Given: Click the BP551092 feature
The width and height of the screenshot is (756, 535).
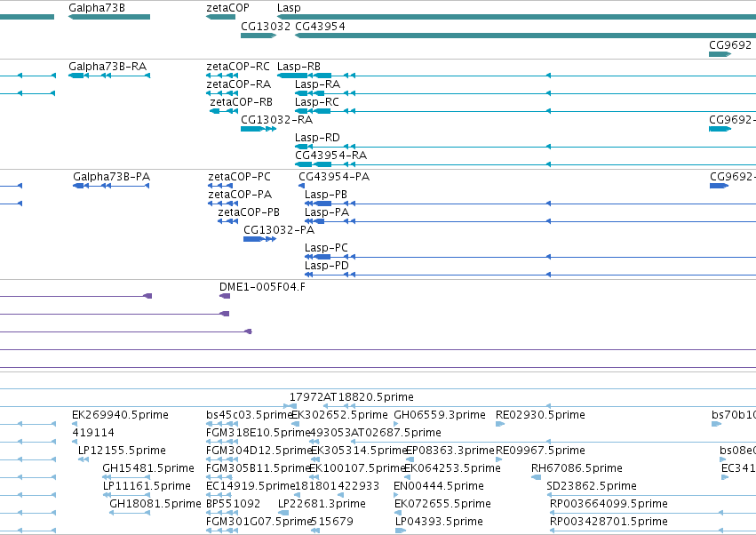Looking at the screenshot, I should [234, 504].
